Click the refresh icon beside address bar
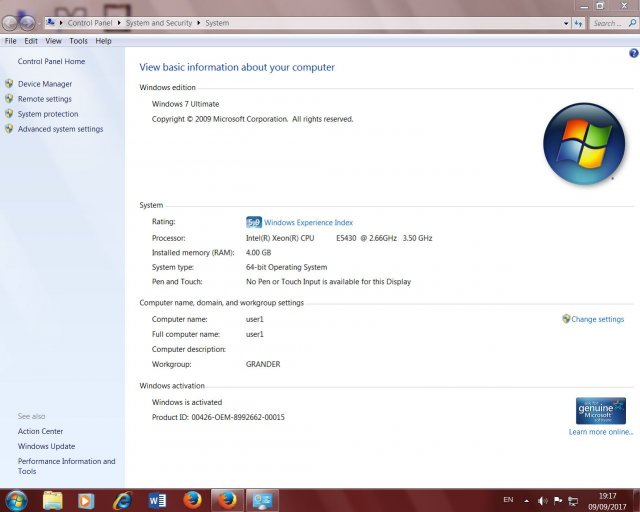Image resolution: width=640 pixels, height=512 pixels. [x=577, y=22]
